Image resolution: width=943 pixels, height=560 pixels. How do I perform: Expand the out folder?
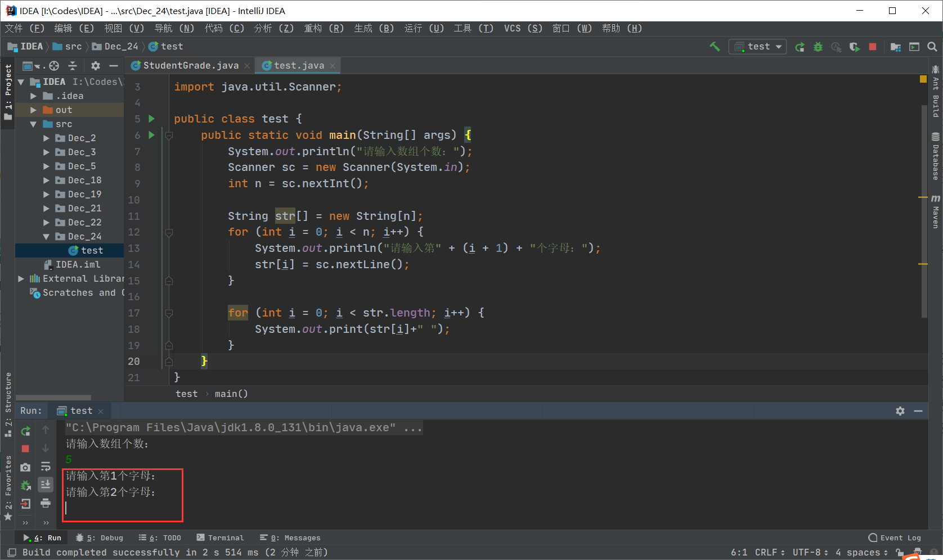tap(34, 110)
